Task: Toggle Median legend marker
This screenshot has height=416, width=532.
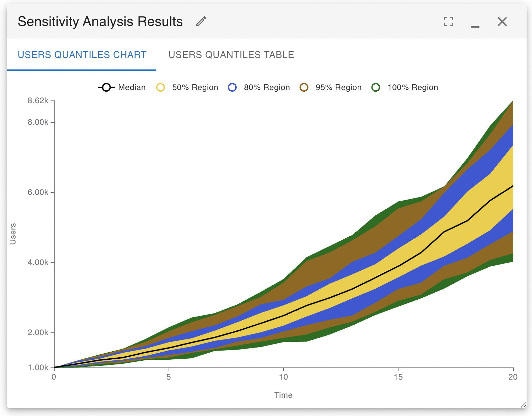Action: point(106,87)
